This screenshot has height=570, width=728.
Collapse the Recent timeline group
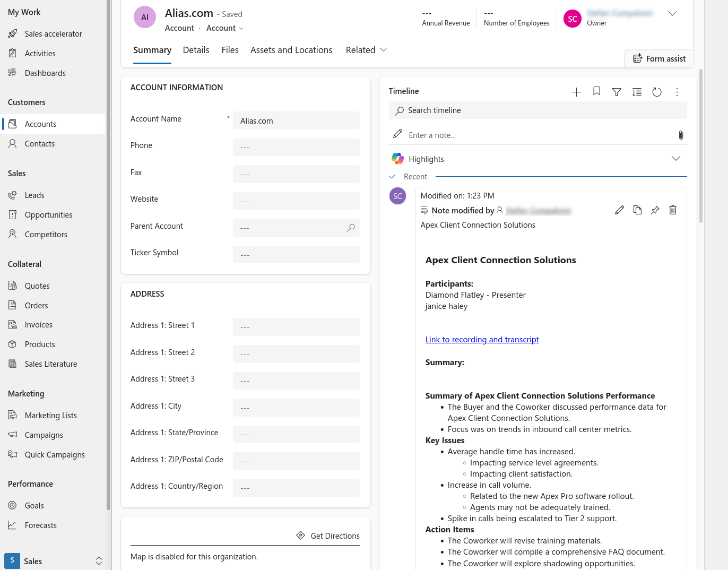click(x=393, y=177)
